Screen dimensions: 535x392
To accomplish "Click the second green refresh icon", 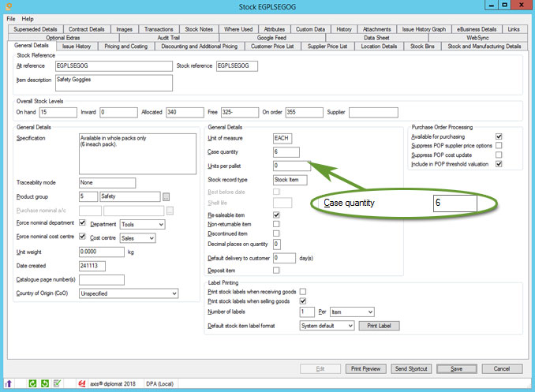I will pos(44,384).
